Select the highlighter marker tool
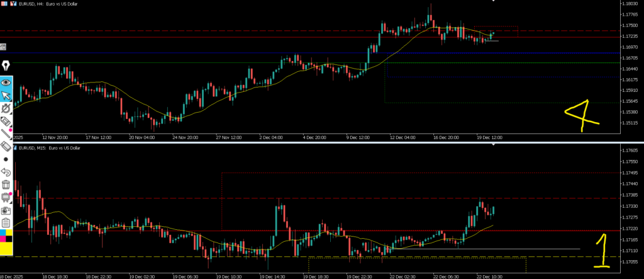 click(x=6, y=121)
